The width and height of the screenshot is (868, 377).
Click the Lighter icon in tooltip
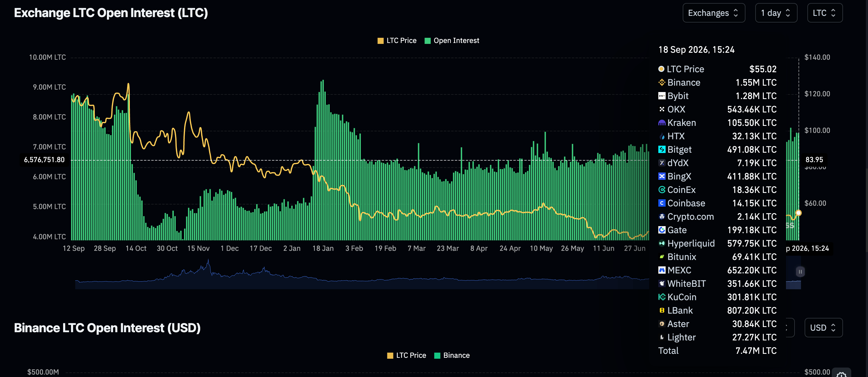tap(662, 337)
